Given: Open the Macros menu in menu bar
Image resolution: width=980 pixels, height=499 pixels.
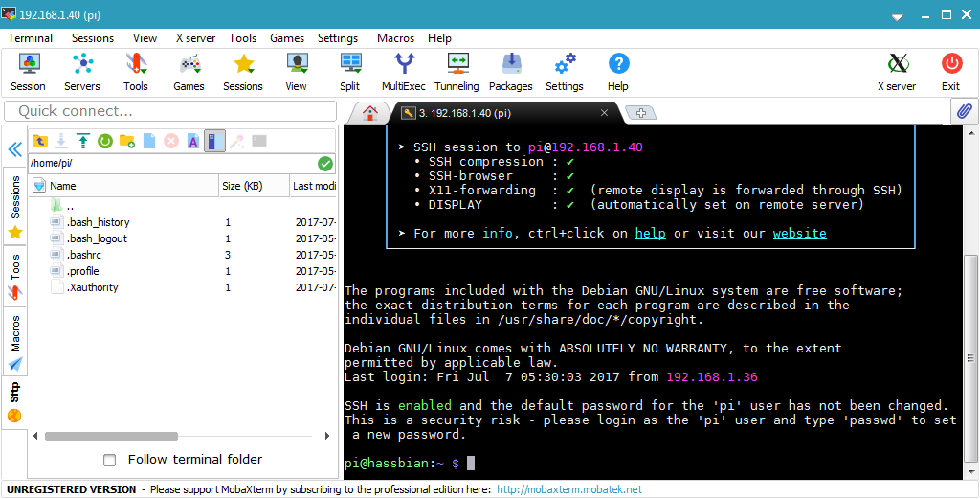Looking at the screenshot, I should click(395, 38).
